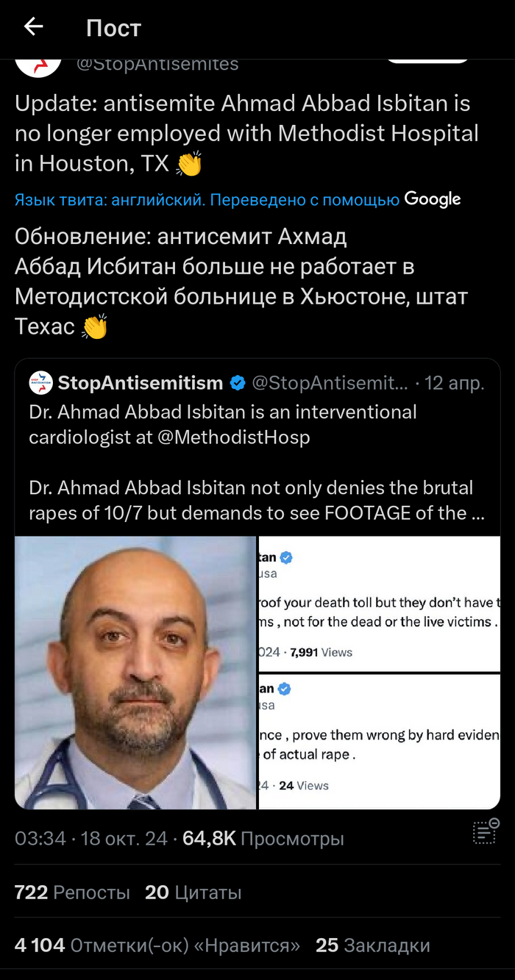
Task: Tap the tweet language translation notice
Action: click(x=207, y=199)
